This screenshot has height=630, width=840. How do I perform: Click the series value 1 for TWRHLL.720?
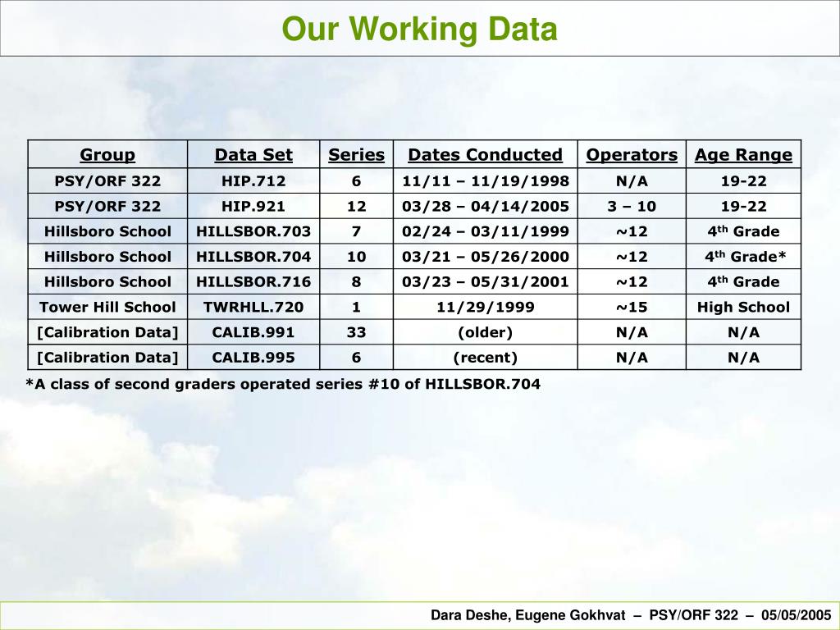pyautogui.click(x=356, y=307)
